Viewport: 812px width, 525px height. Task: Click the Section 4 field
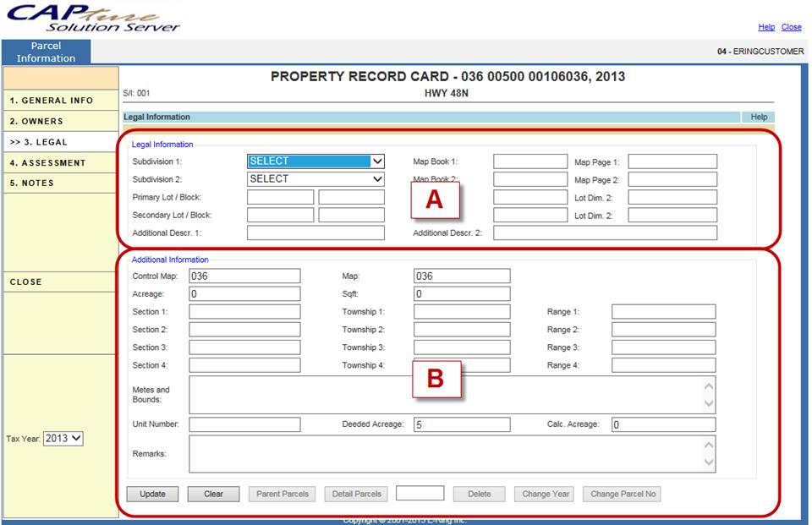click(x=244, y=365)
